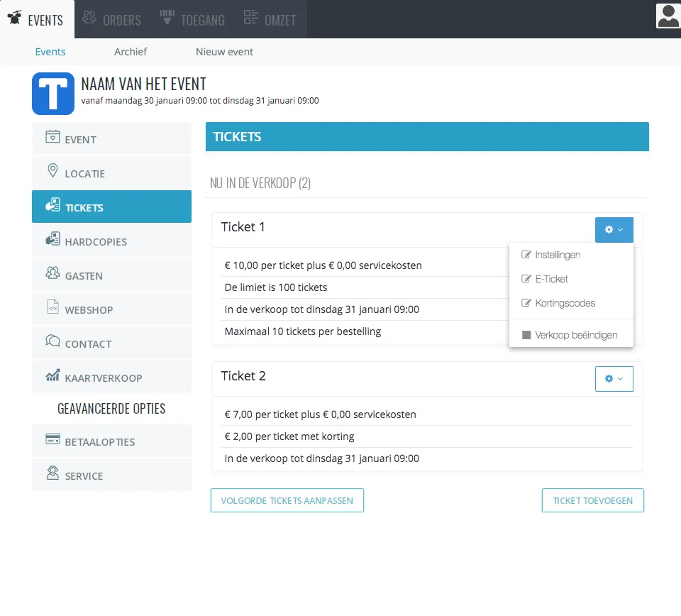Click Volgorde tickets aanpassen button
This screenshot has width=681, height=616.
coord(287,500)
